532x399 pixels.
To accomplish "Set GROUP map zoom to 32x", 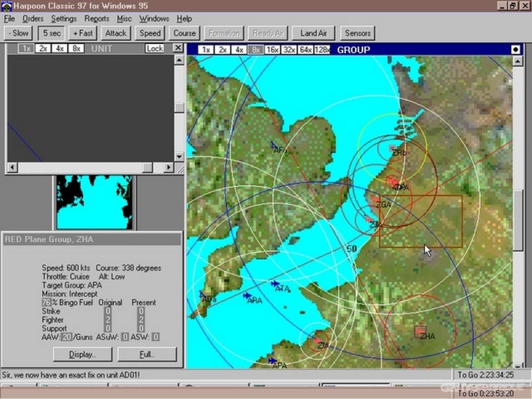I will pos(289,50).
